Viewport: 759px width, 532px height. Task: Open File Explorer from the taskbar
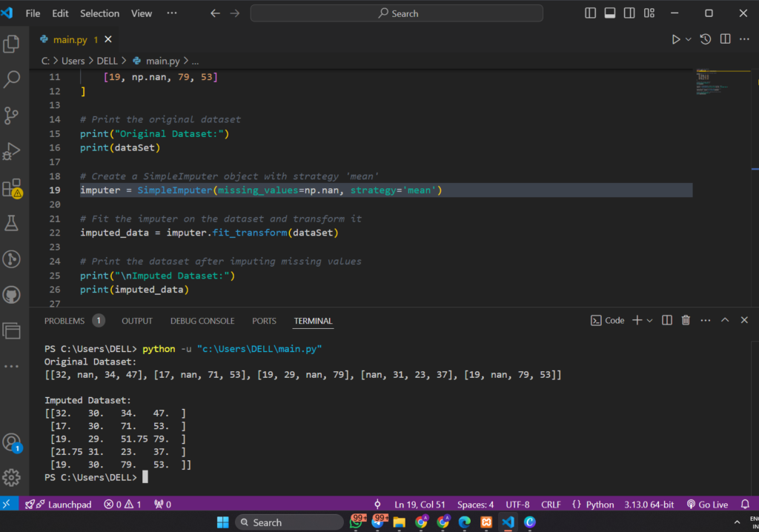pos(399,522)
